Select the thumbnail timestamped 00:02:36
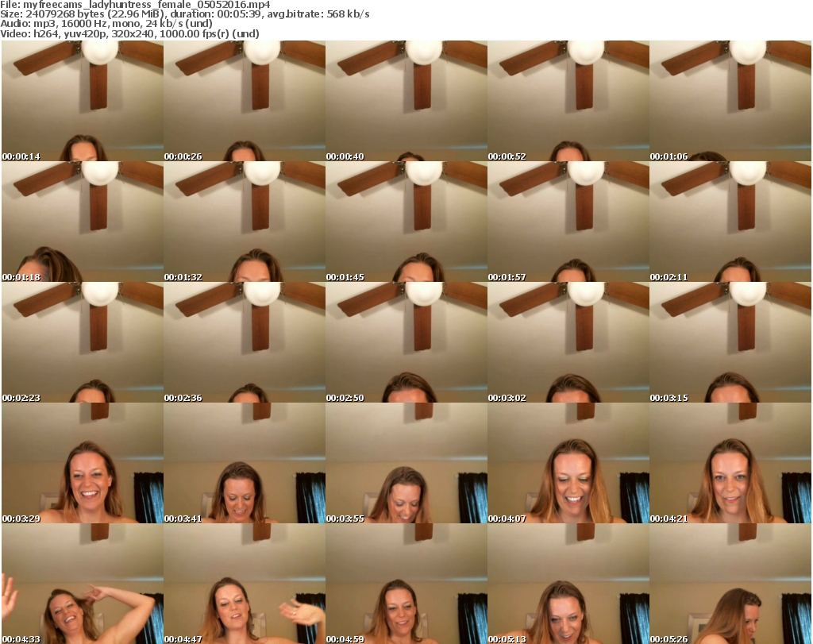This screenshot has height=644, width=813. click(245, 342)
